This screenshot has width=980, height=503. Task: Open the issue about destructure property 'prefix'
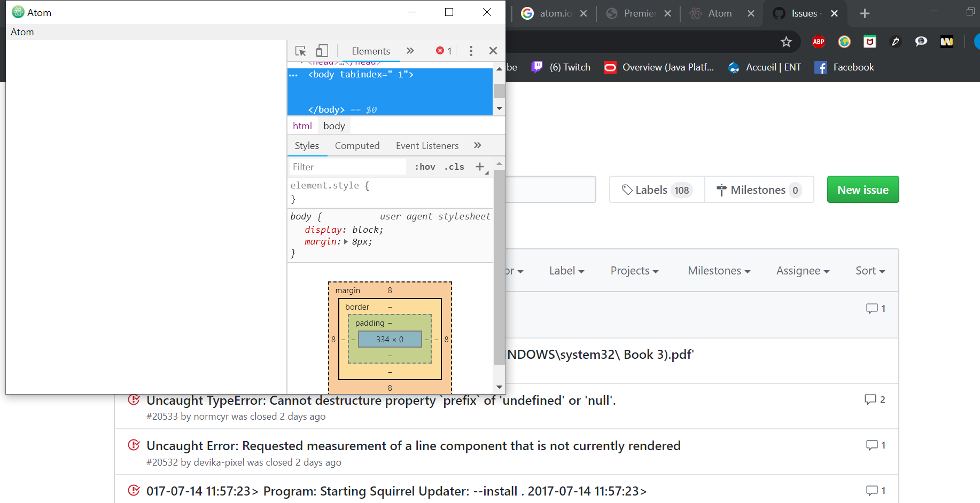(x=381, y=400)
